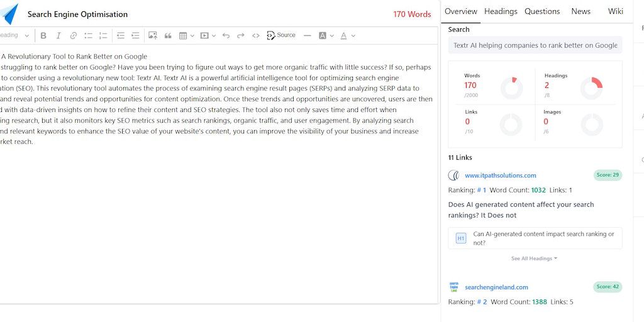Insert a block quote
This screenshot has height=322, width=644.
168,36
